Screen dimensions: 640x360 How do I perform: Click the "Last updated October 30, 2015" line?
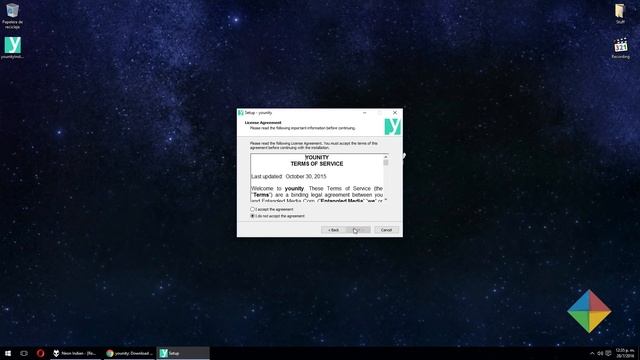click(289, 176)
